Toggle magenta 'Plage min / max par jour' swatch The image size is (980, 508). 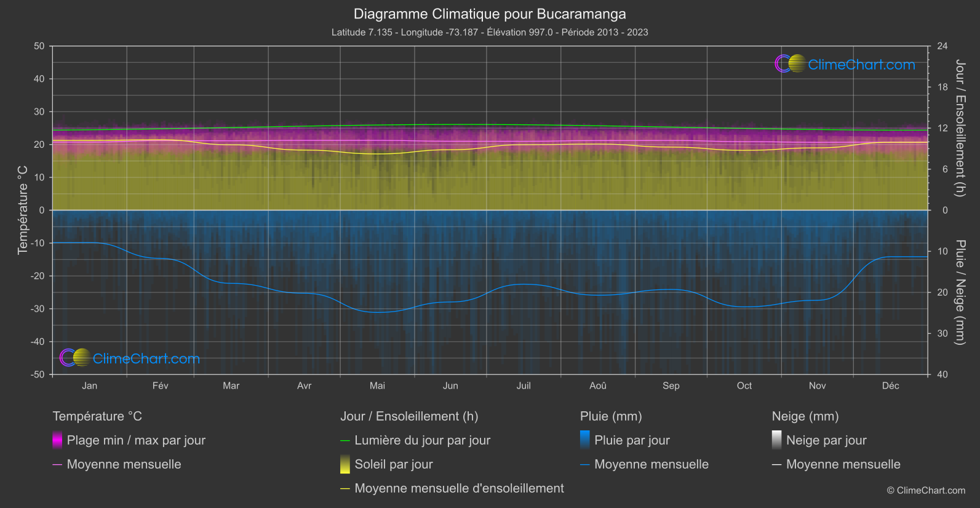pos(57,440)
